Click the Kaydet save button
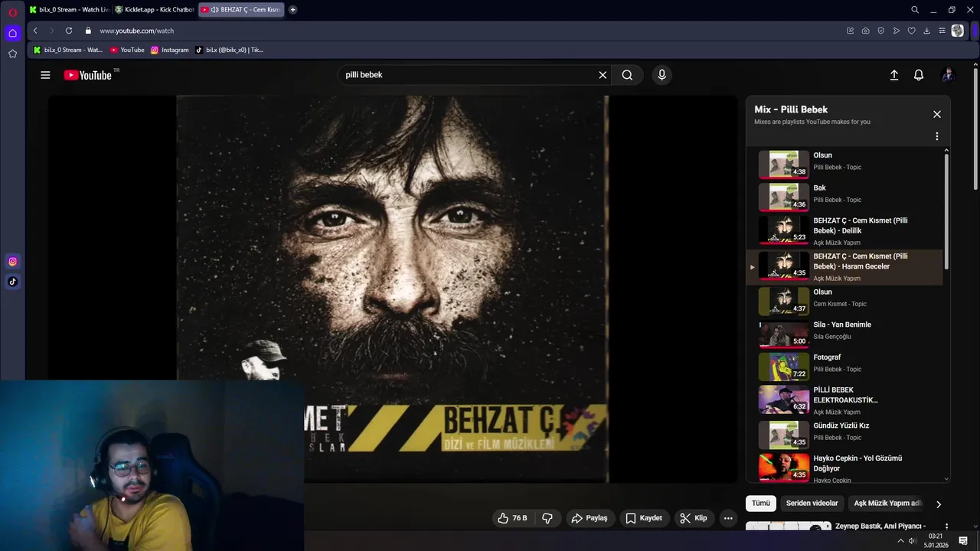This screenshot has height=551, width=980. pos(643,518)
